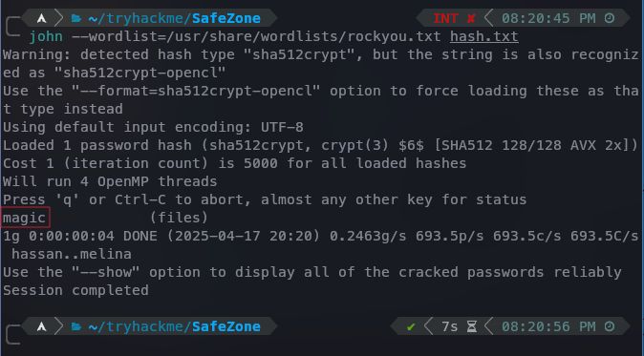Click the green checkmark status icon
644x356 pixels.
click(410, 326)
